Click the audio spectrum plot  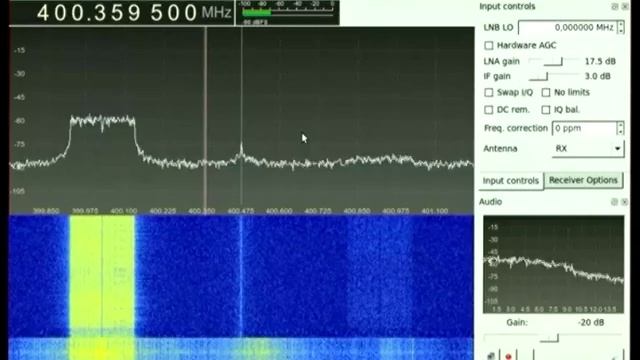click(x=553, y=264)
